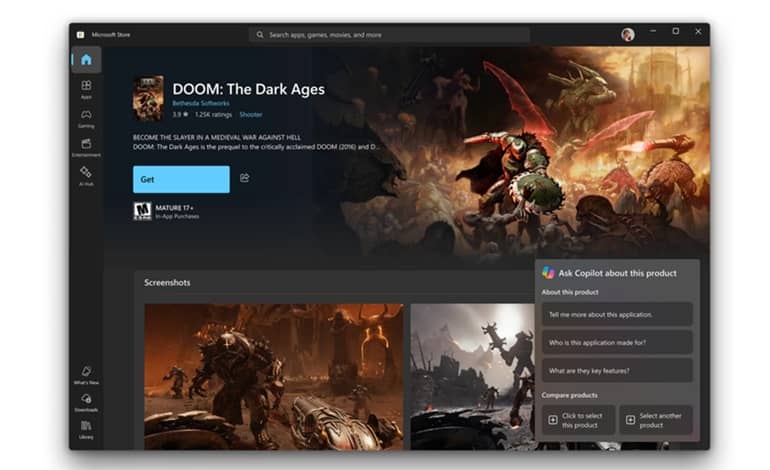This screenshot has height=470, width=770.
Task: Click the Copilot logo icon
Action: click(x=548, y=273)
